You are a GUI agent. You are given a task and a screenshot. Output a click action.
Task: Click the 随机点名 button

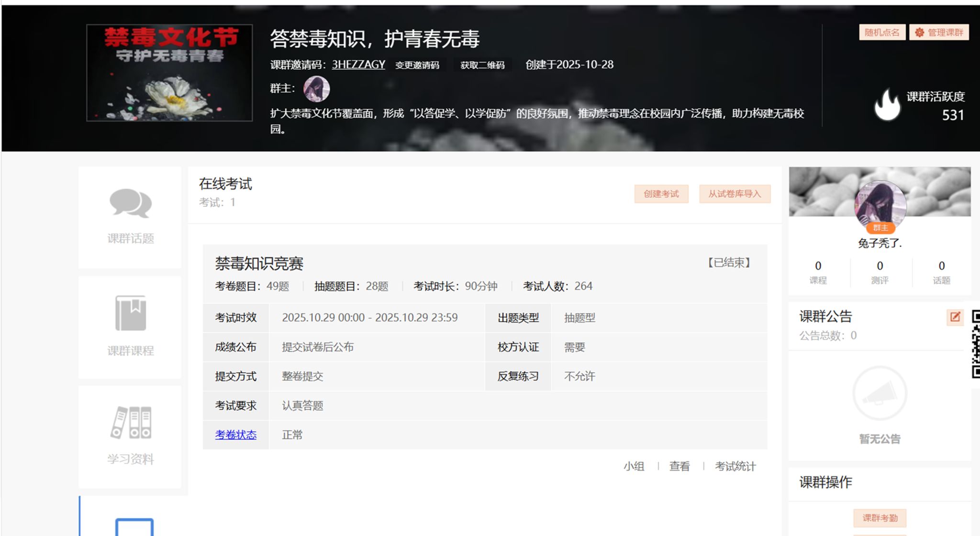(881, 33)
